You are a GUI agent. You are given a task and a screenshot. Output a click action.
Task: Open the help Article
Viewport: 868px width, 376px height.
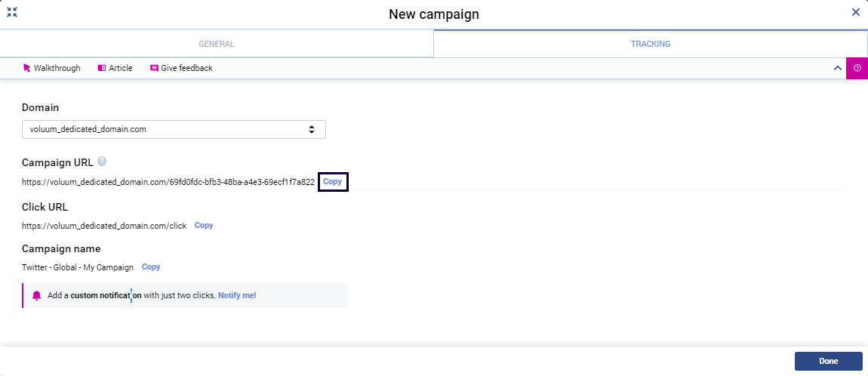(115, 68)
